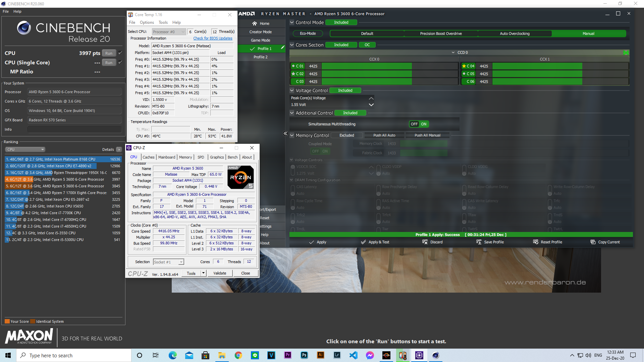This screenshot has height=362, width=644.
Task: Open Messenger from the taskbar
Action: click(x=370, y=355)
